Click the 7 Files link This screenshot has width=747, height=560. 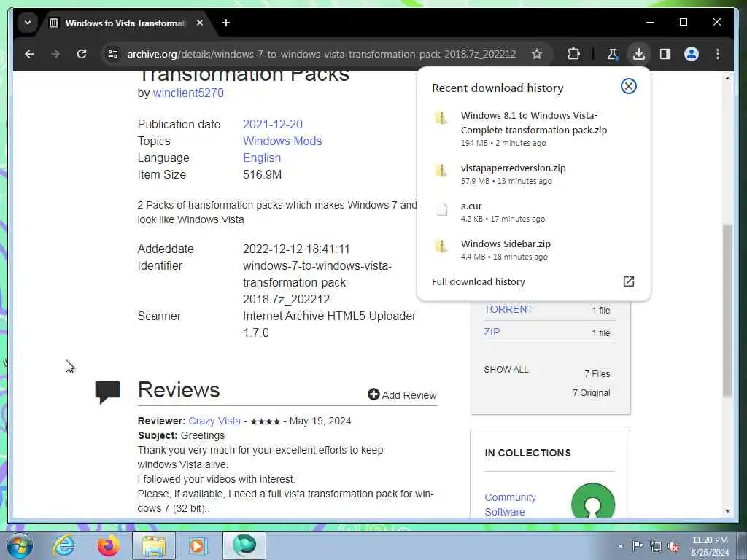pos(597,374)
